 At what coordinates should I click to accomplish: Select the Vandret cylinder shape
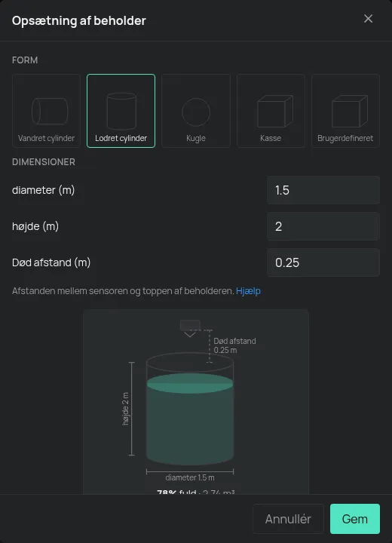click(x=47, y=111)
